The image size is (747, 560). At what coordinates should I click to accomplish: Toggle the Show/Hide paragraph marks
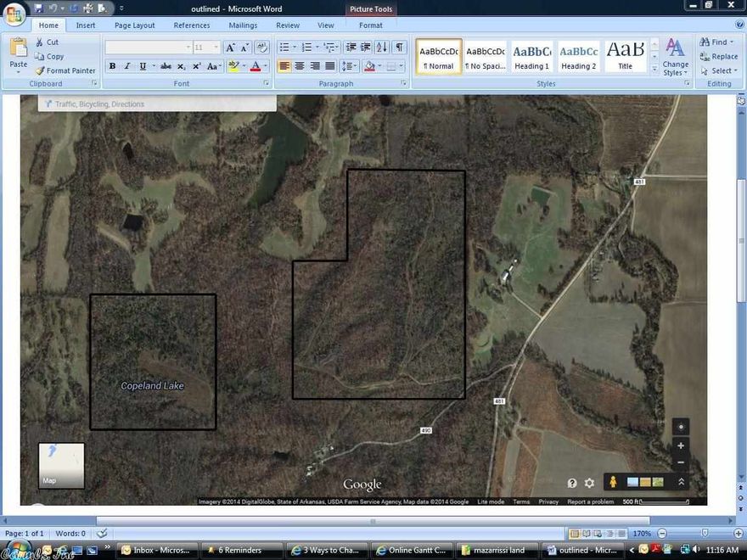pos(398,48)
